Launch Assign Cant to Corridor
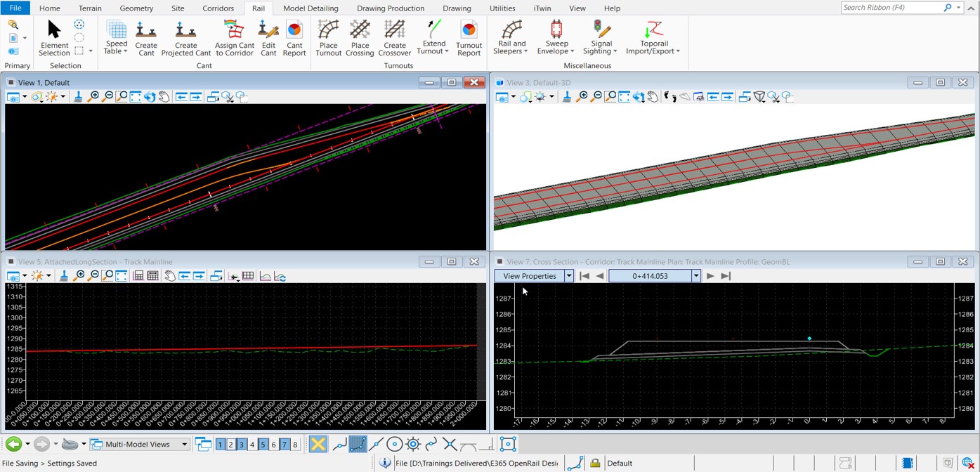Image resolution: width=980 pixels, height=472 pixels. (234, 37)
